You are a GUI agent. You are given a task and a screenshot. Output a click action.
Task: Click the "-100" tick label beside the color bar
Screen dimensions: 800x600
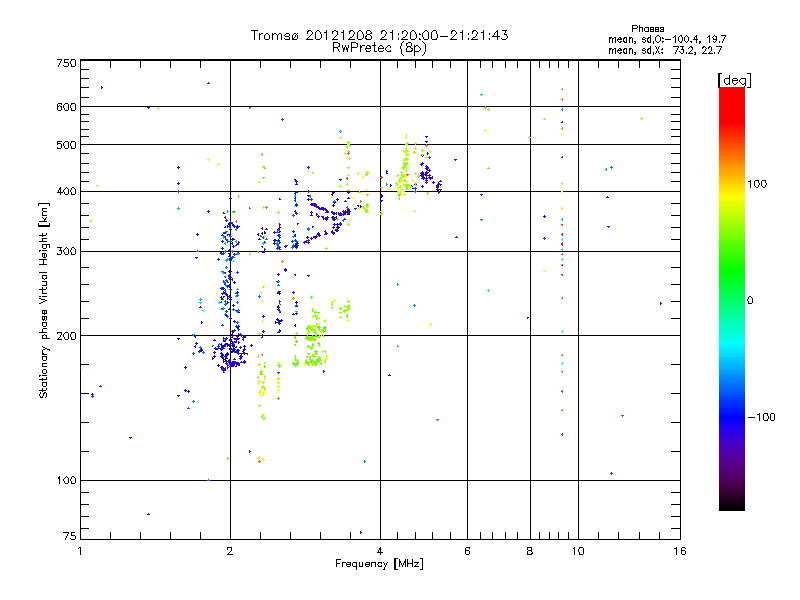click(x=761, y=417)
